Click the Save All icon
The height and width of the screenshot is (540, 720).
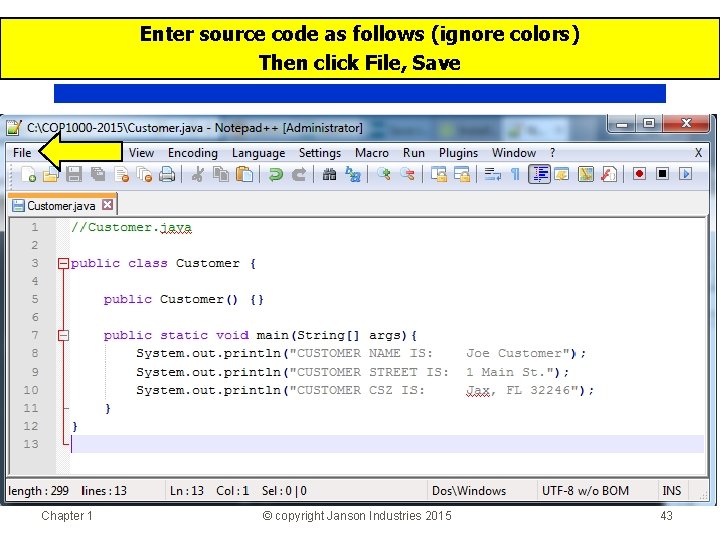[x=98, y=174]
